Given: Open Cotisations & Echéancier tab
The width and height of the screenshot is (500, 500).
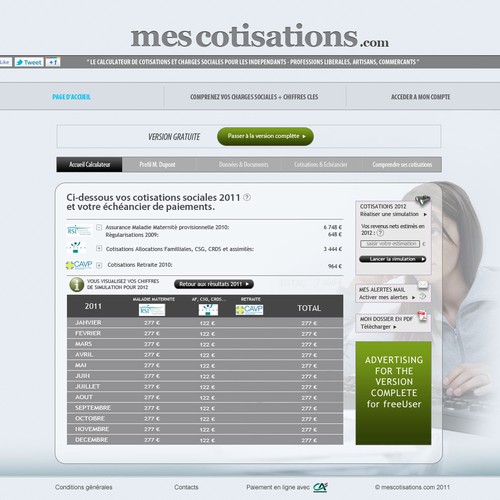Looking at the screenshot, I should (321, 164).
